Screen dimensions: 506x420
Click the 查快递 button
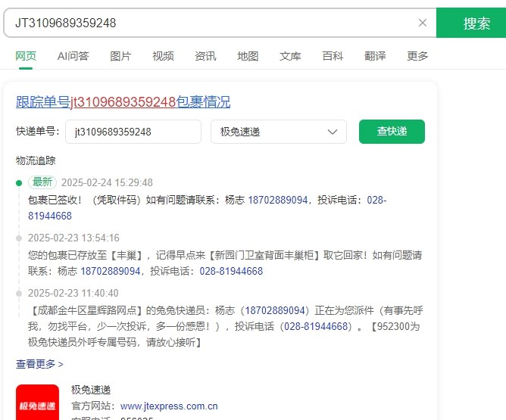pos(392,132)
